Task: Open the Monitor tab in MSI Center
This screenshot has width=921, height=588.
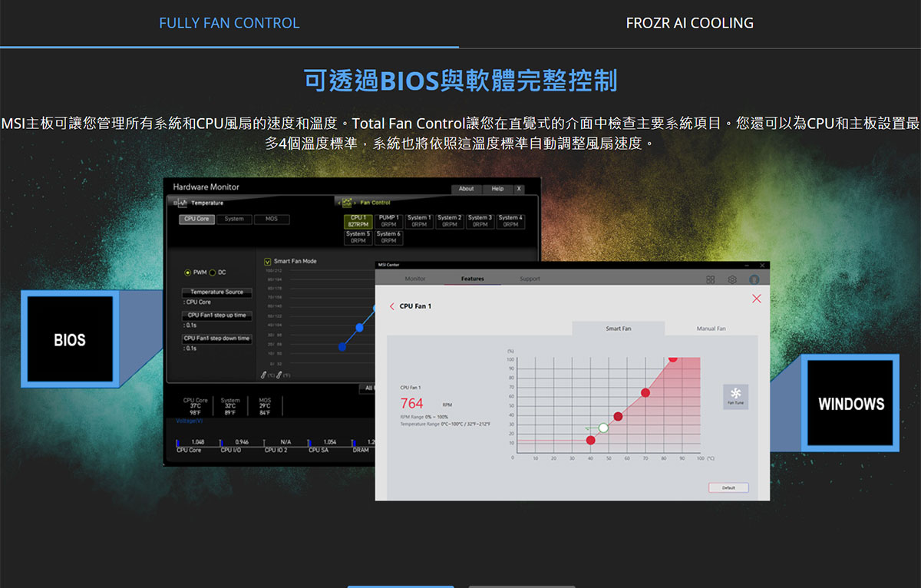Action: [x=415, y=279]
